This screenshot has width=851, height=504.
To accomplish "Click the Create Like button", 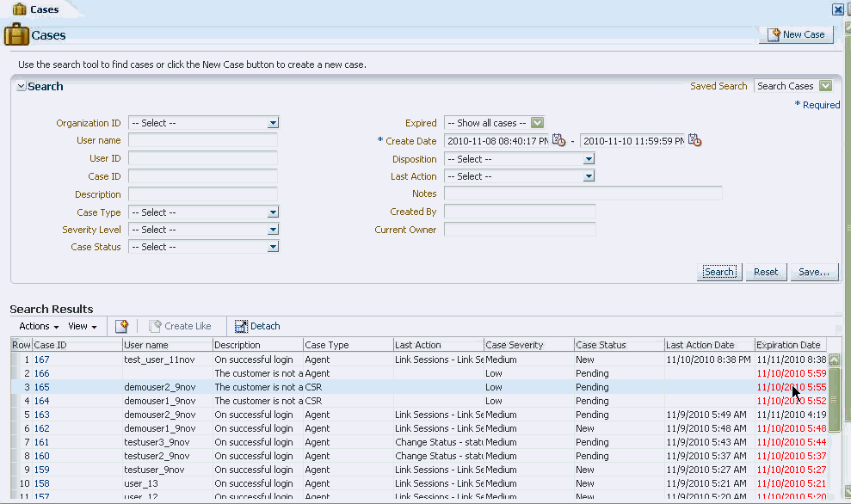I will (181, 326).
